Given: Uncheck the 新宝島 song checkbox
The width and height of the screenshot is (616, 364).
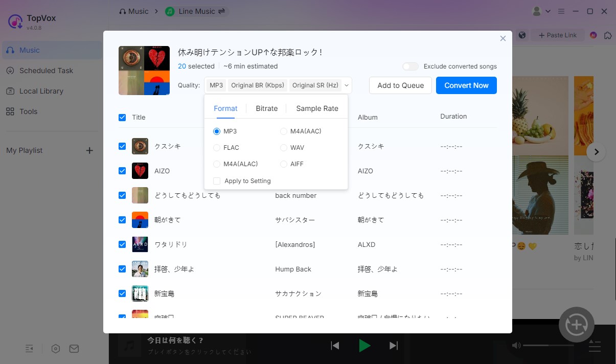Looking at the screenshot, I should [122, 293].
